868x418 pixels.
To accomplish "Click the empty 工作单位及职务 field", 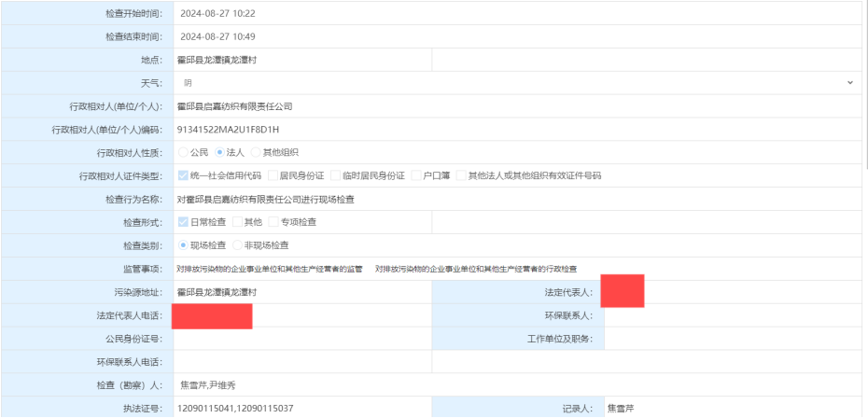I will [734, 339].
